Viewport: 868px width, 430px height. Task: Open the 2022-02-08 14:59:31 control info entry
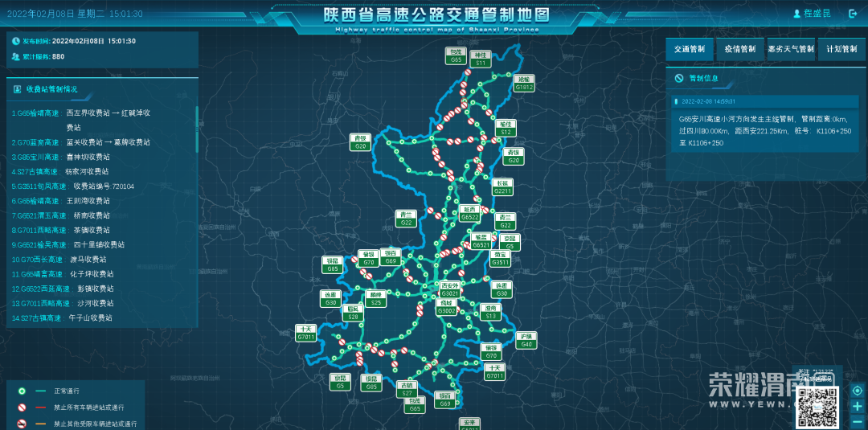(766, 102)
